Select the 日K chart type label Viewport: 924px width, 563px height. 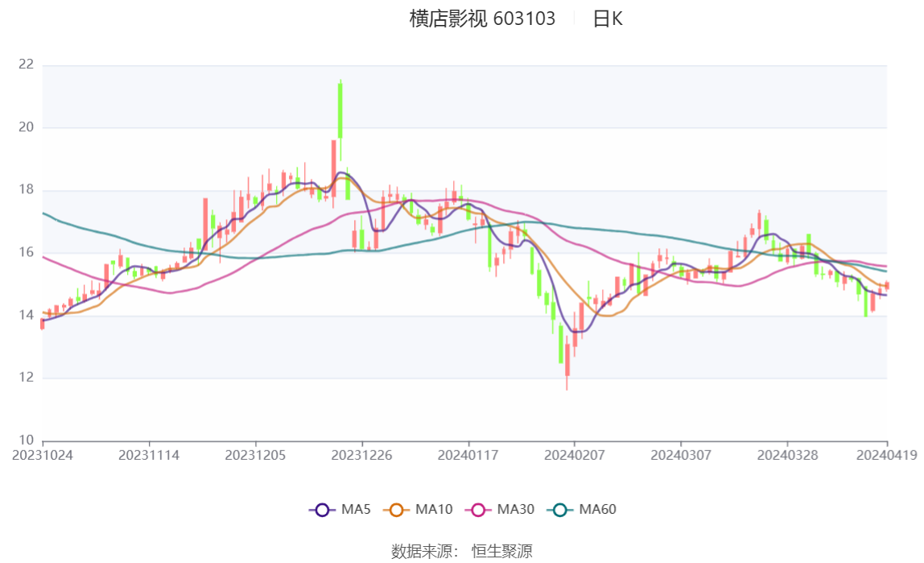608,19
